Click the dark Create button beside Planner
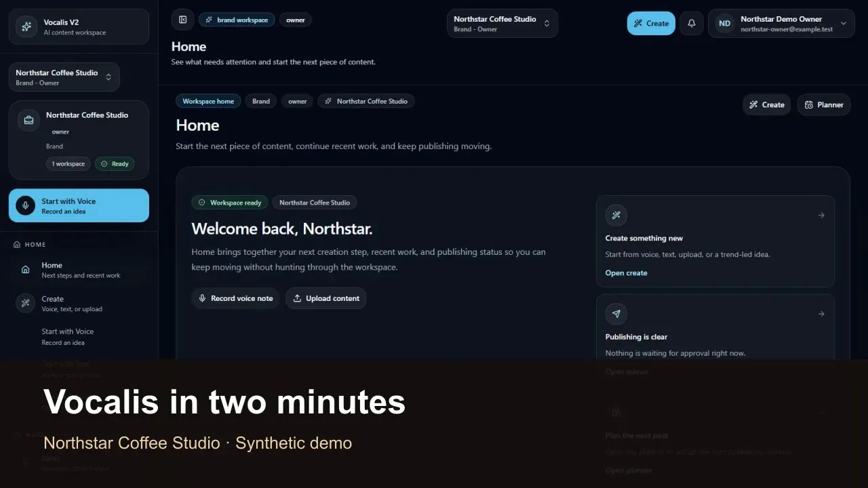This screenshot has height=488, width=868. click(767, 104)
